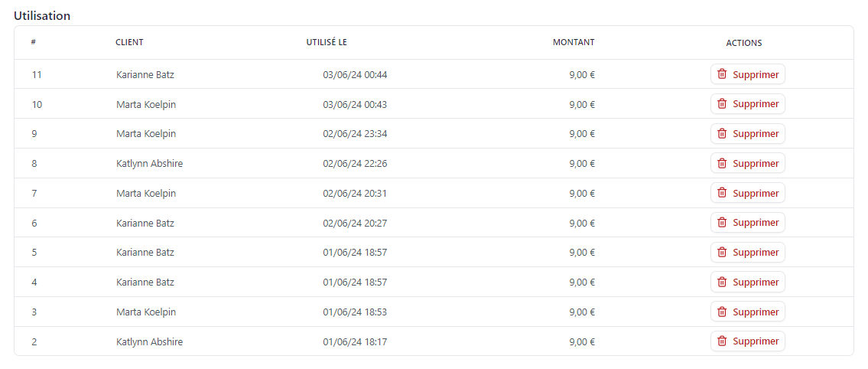Click trash icon in row 11
Screen dimensions: 868x369
pyautogui.click(x=722, y=74)
